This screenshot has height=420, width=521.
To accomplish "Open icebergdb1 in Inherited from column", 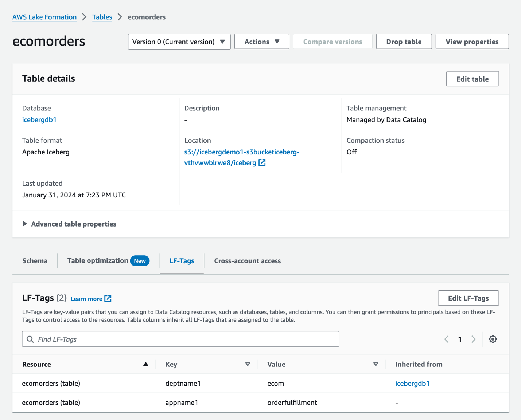I will (x=412, y=384).
